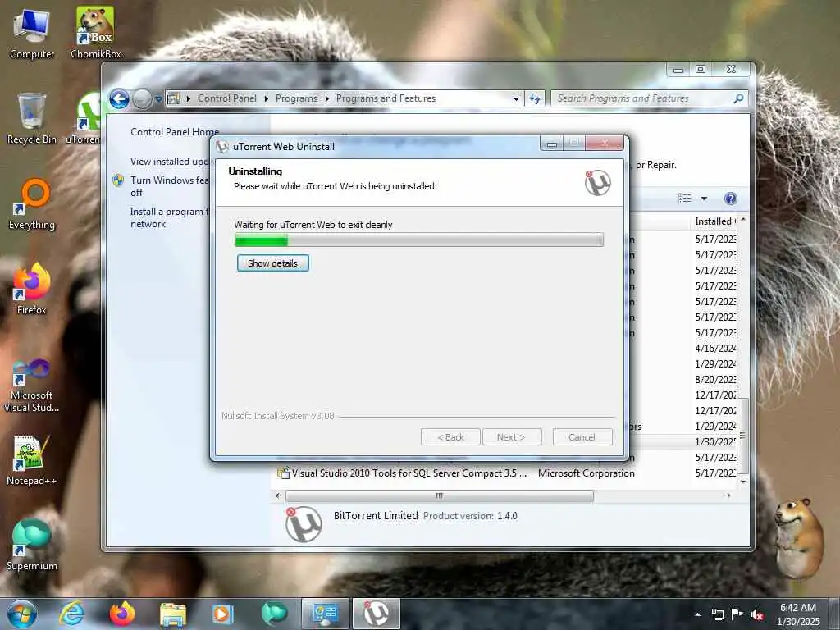Launch Firefox from the desktop
The height and width of the screenshot is (630, 840).
tap(32, 288)
